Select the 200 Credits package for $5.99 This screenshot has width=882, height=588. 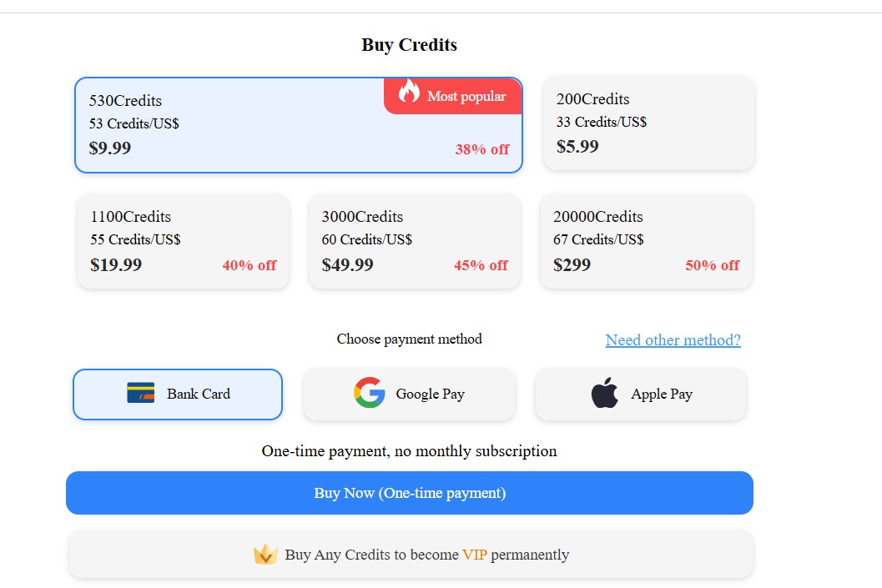[649, 123]
